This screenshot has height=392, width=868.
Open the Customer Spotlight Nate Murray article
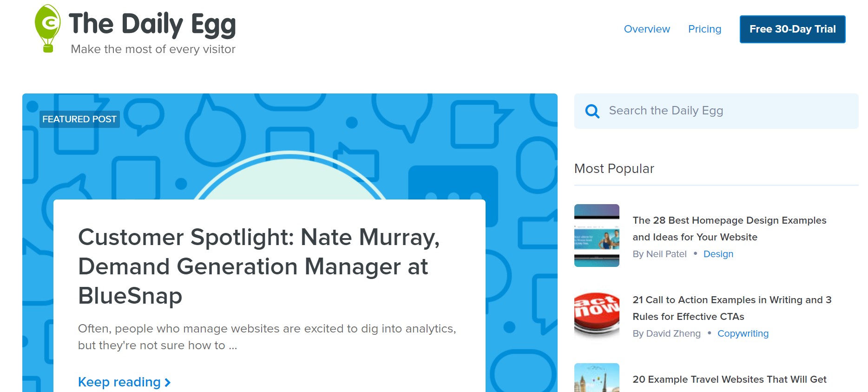click(258, 266)
